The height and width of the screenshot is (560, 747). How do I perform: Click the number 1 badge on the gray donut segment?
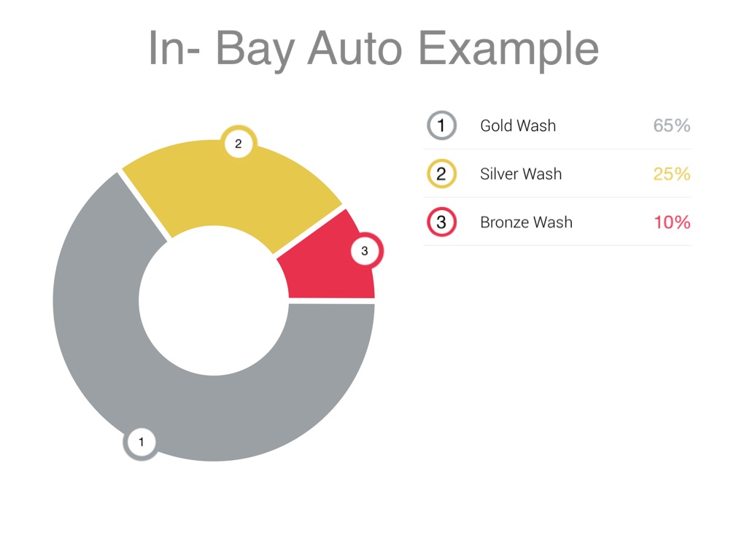tap(142, 442)
